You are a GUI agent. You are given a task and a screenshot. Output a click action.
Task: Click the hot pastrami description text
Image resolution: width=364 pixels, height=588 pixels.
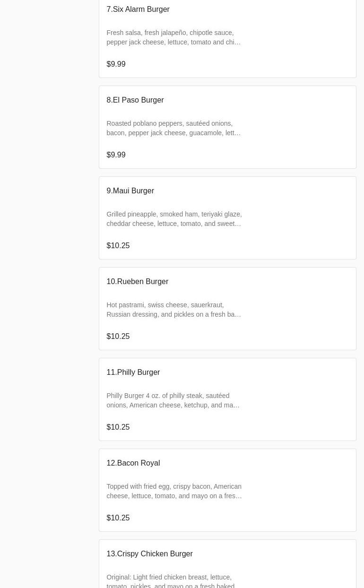coord(173,310)
